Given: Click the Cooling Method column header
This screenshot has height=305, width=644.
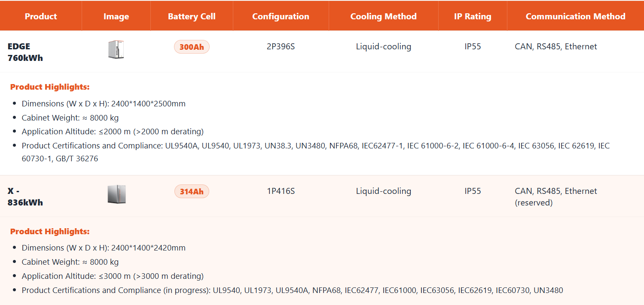Looking at the screenshot, I should pos(383,16).
